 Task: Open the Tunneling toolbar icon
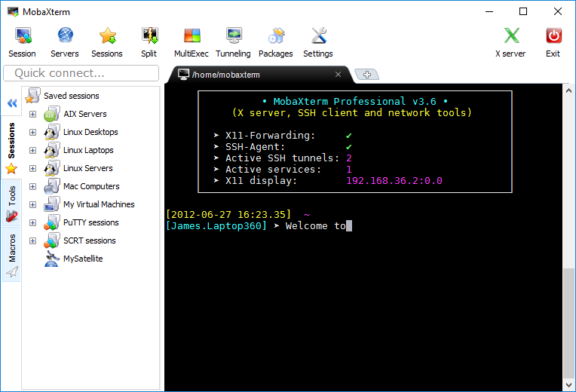pos(234,36)
